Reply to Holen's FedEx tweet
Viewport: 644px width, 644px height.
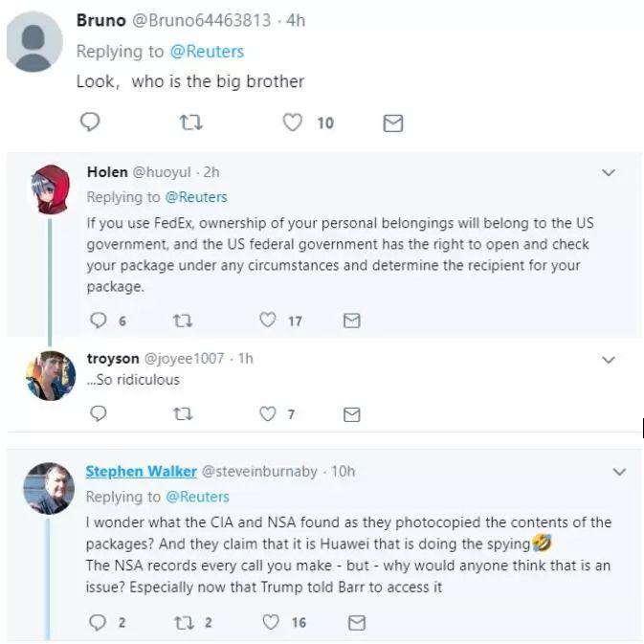(98, 321)
